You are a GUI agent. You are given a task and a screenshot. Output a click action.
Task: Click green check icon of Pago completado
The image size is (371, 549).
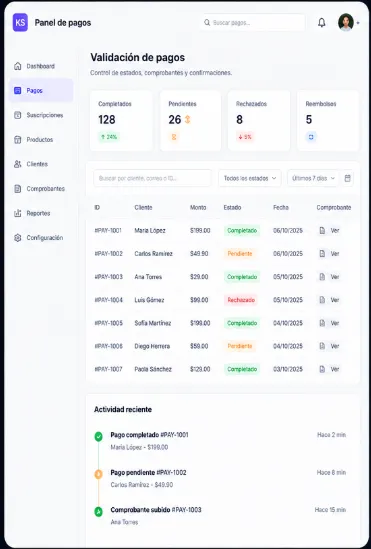tap(99, 436)
